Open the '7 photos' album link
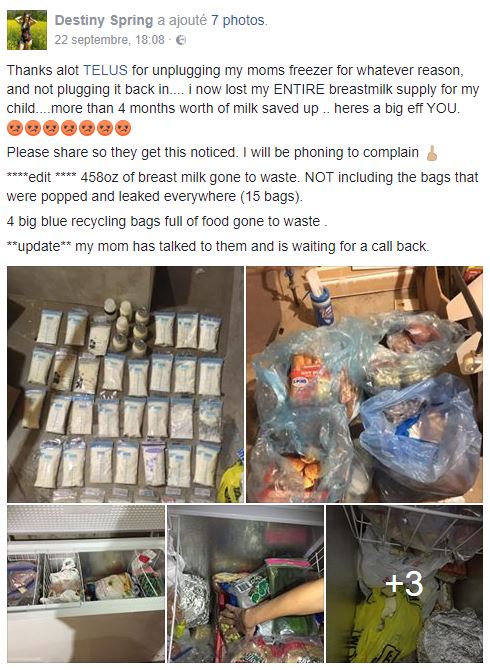 [238, 20]
